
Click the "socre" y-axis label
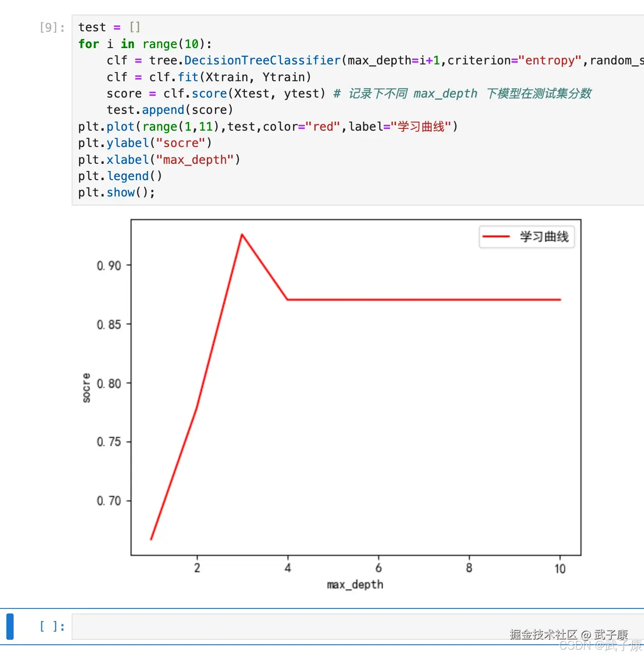point(86,388)
